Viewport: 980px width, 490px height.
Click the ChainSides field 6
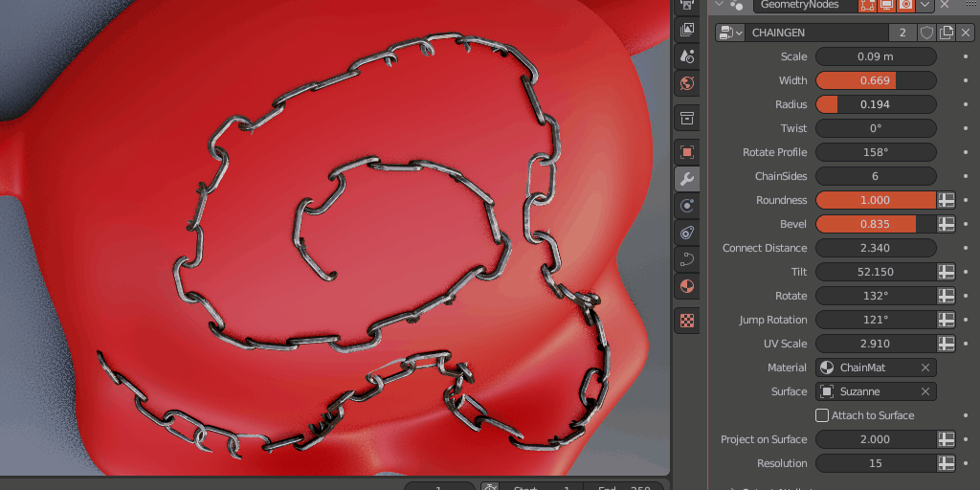(x=876, y=176)
